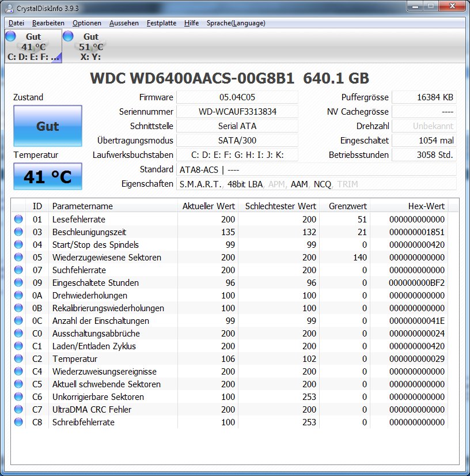Screen dimensions: 470x476
Task: Click the status orb for Rekalibrierungswiederholungen
Action: point(18,308)
